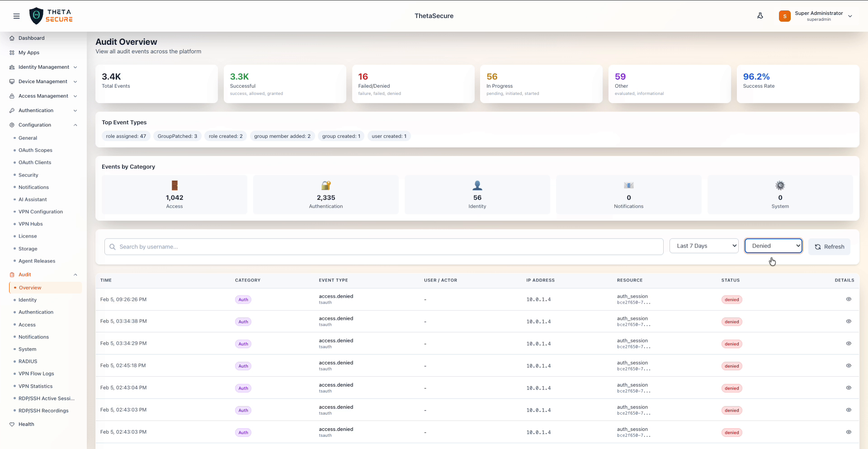Go to RADIUS audit page
The height and width of the screenshot is (449, 868).
(x=28, y=361)
